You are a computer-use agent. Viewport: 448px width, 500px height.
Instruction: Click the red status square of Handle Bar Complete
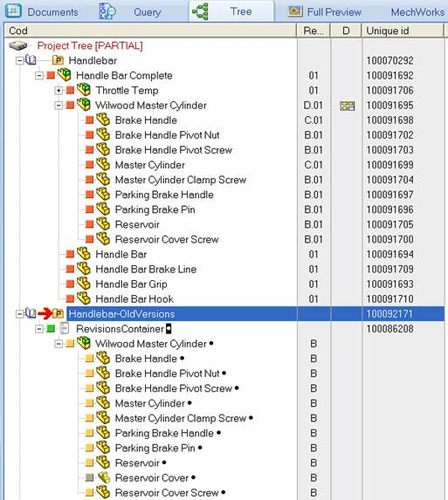(x=51, y=75)
